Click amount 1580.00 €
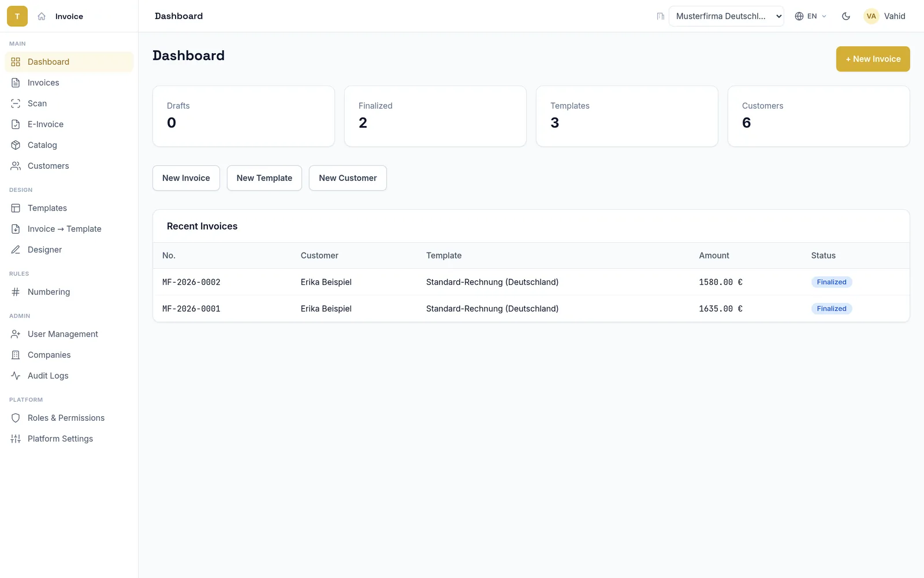The height and width of the screenshot is (578, 924). pos(721,282)
